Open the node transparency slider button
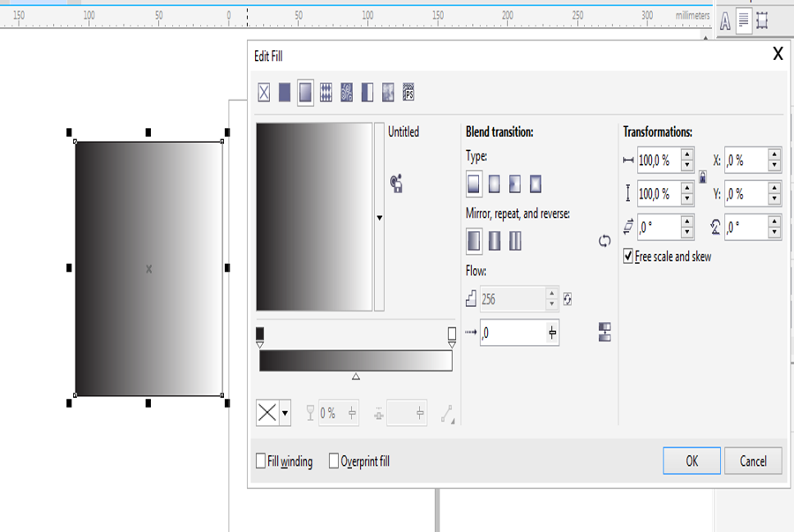The height and width of the screenshot is (532, 794). click(x=352, y=413)
